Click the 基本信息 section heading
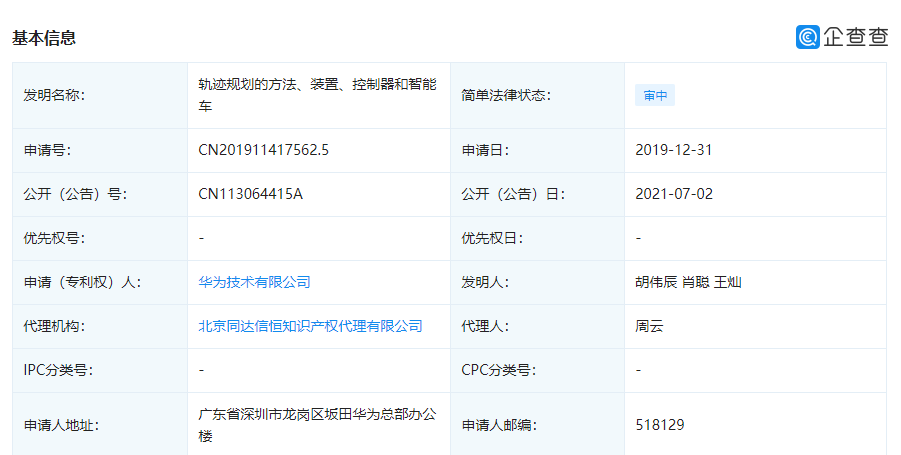 [x=44, y=38]
